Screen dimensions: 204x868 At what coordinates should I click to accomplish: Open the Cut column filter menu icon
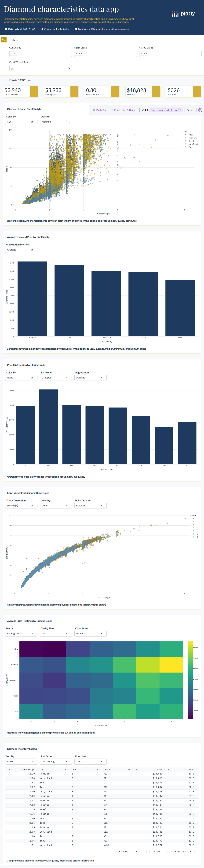pyautogui.click(x=65, y=770)
